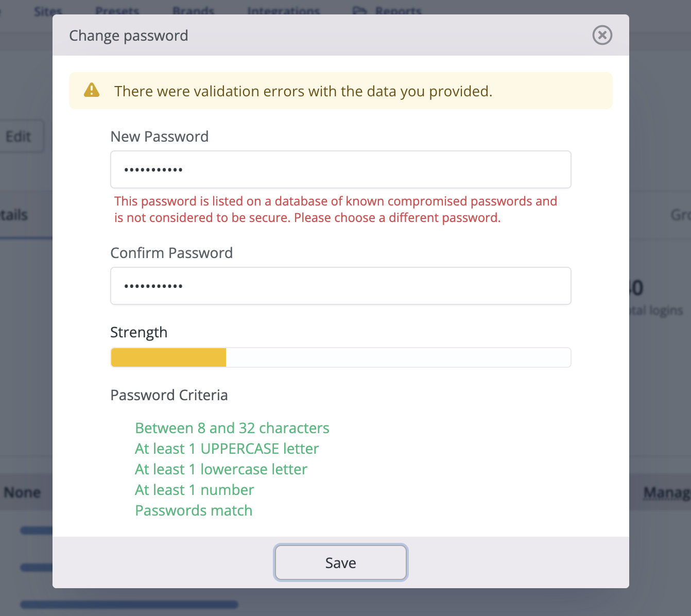Click the password Strength progress bar
This screenshot has width=691, height=616.
click(340, 357)
